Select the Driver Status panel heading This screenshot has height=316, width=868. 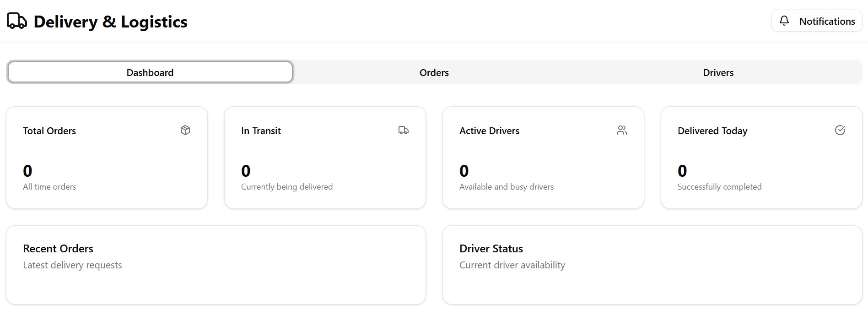click(491, 248)
